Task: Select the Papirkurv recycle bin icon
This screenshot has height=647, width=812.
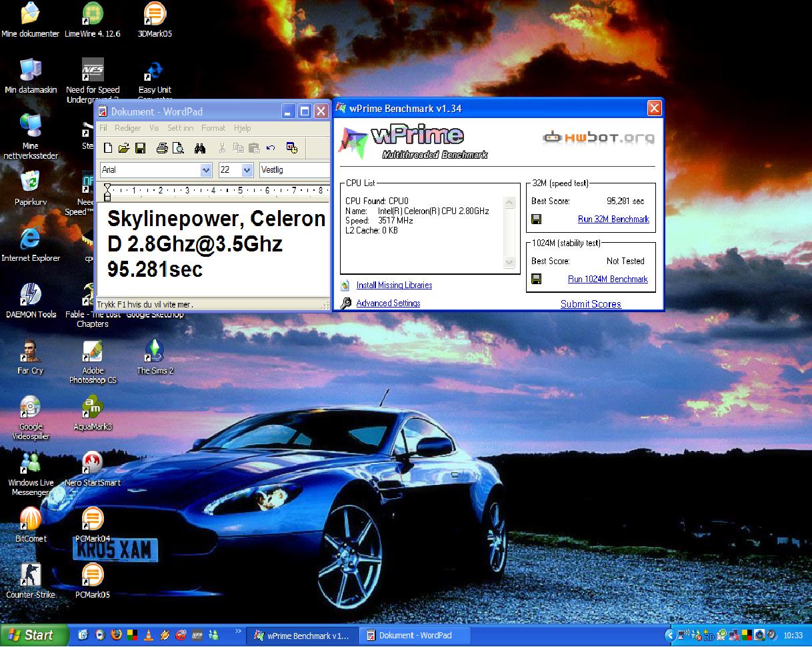Action: (31, 188)
